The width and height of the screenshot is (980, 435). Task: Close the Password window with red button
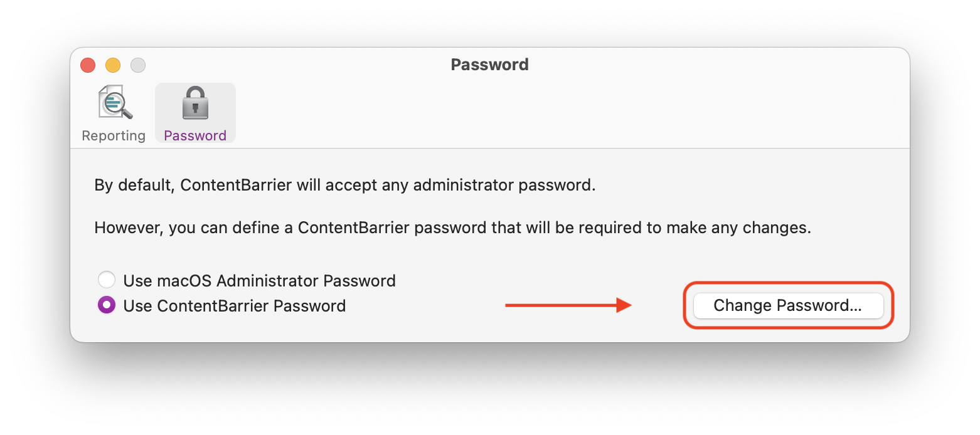coord(88,65)
